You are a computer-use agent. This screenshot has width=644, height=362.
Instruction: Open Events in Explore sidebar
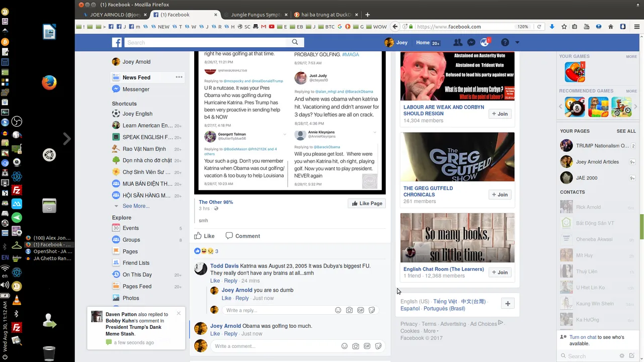(x=131, y=228)
